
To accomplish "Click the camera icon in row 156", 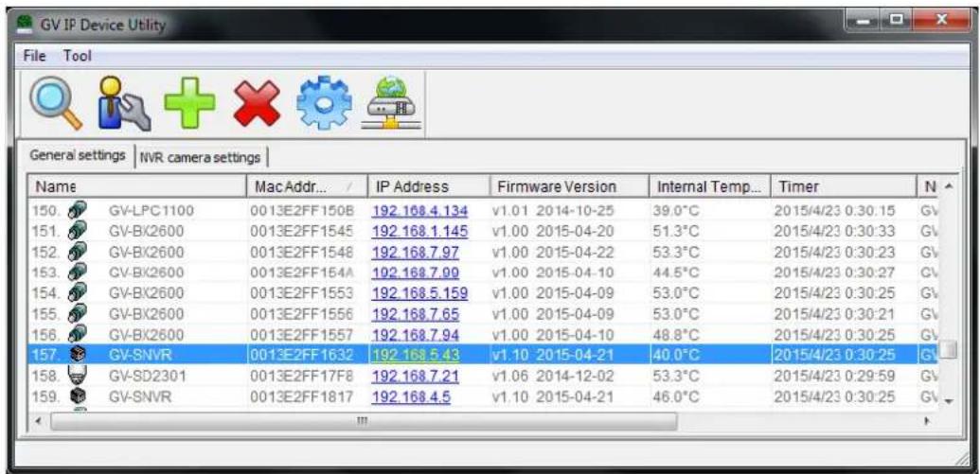I will (x=78, y=334).
